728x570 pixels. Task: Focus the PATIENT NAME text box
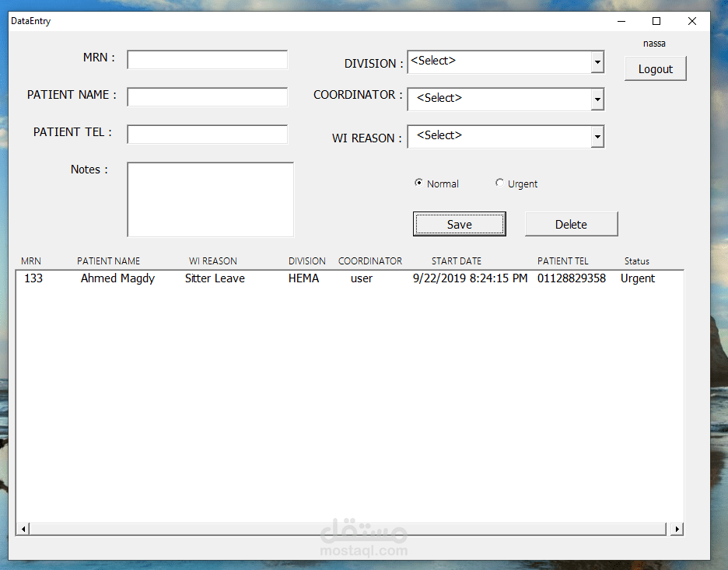[207, 97]
